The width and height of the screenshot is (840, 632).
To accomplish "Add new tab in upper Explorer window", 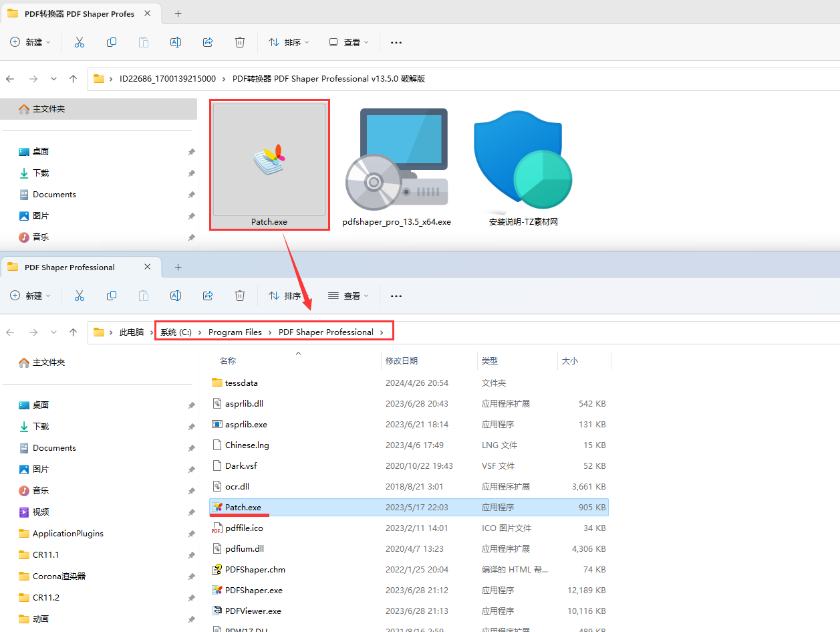I will click(x=178, y=13).
